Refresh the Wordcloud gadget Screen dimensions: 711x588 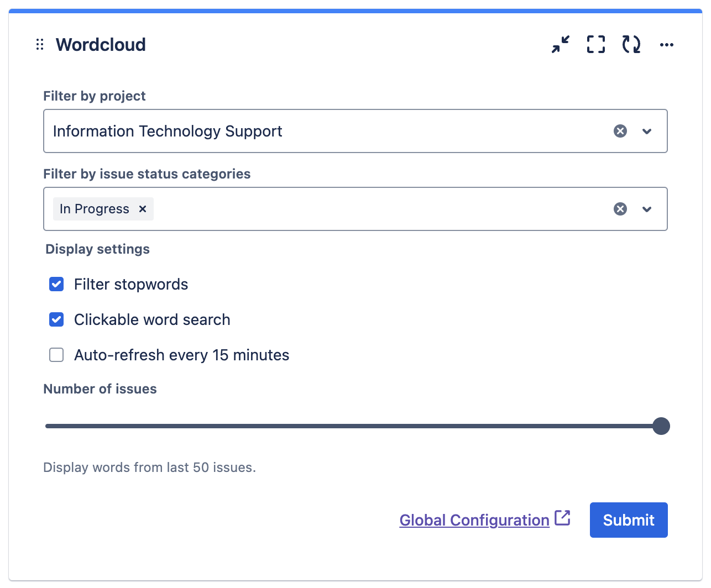coord(631,44)
